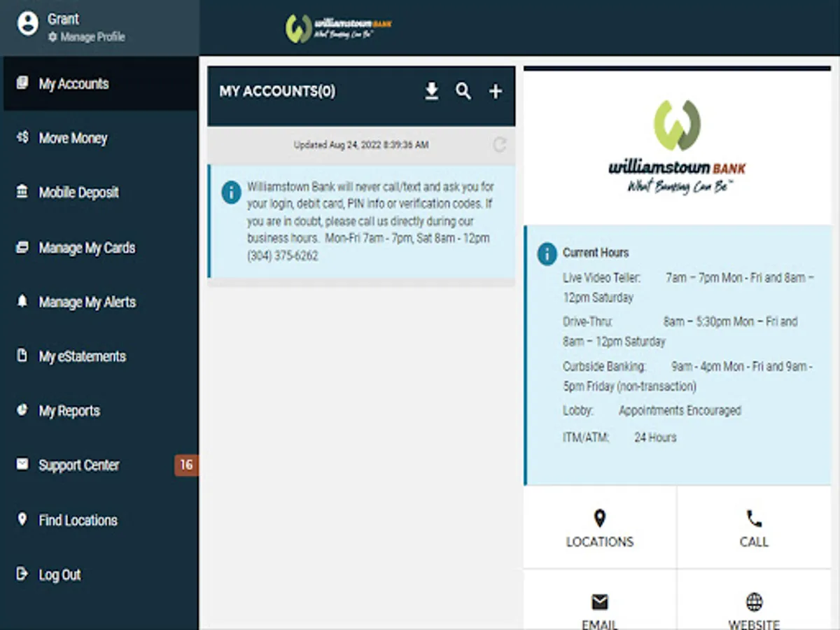Click the large Williamstown Bank logo
Viewport: 840px width, 630px height.
tap(677, 147)
